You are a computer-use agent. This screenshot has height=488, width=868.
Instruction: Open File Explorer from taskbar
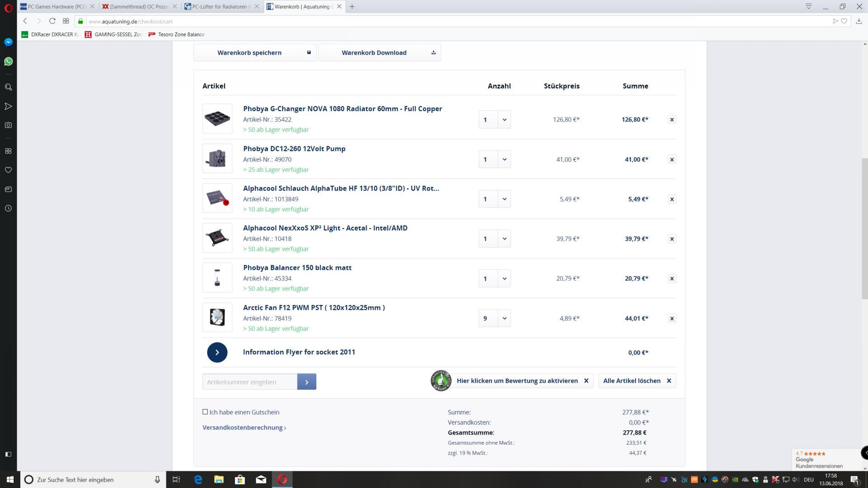219,479
